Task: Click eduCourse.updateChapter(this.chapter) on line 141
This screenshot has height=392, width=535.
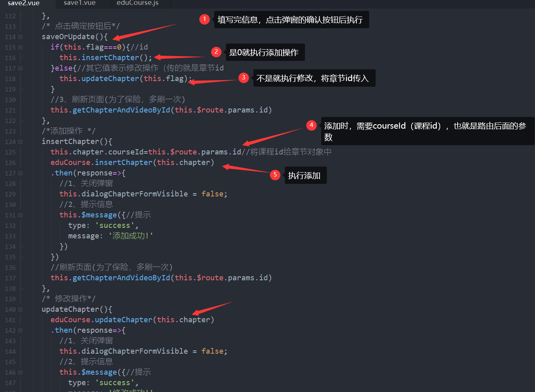Action: click(132, 320)
